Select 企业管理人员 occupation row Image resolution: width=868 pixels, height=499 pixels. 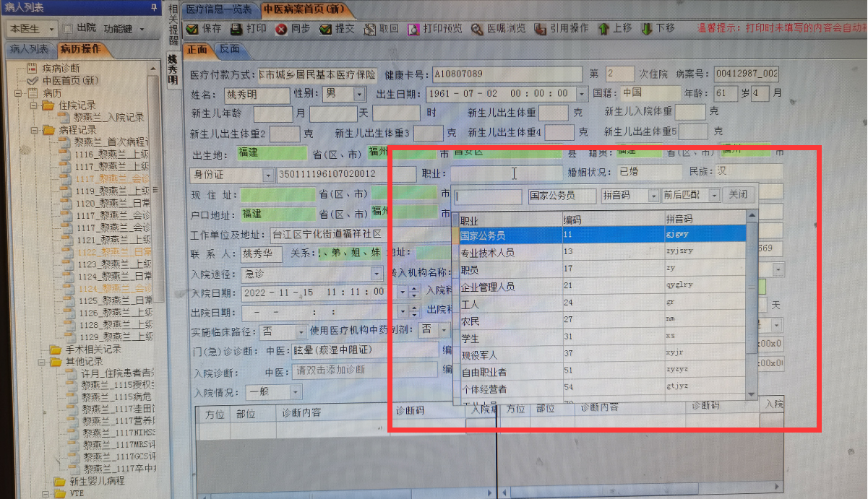point(601,287)
